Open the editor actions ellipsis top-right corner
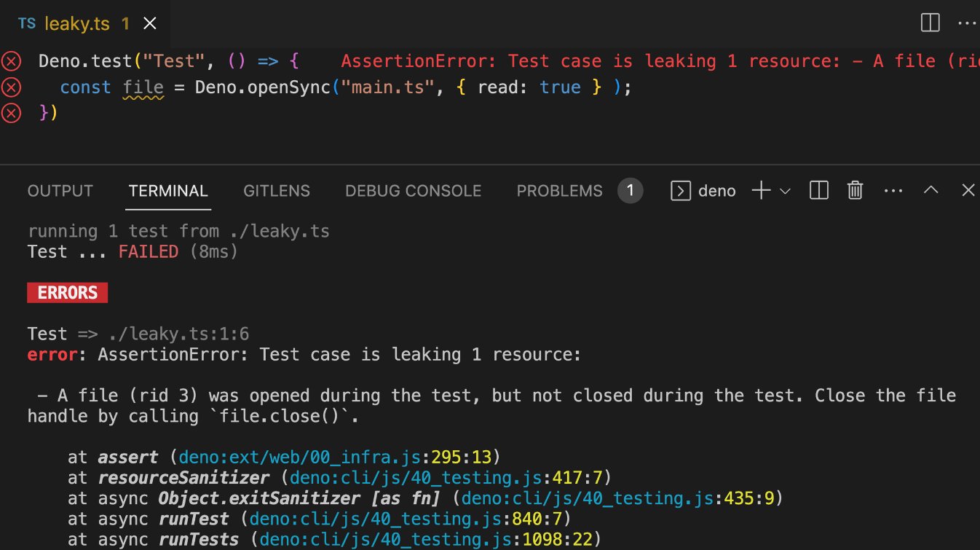Image resolution: width=980 pixels, height=550 pixels. click(967, 23)
